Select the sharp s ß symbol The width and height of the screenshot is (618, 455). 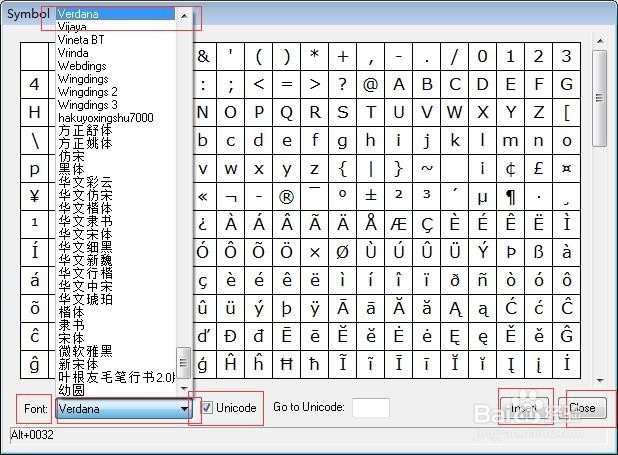[539, 252]
